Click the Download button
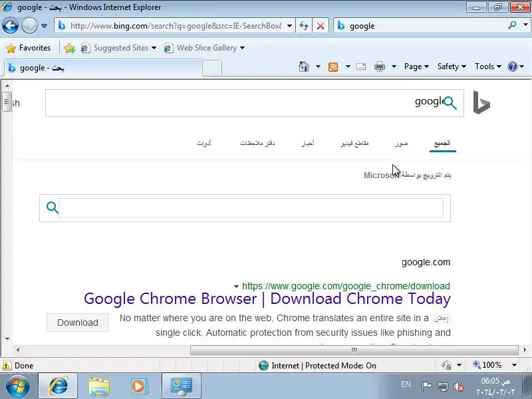This screenshot has width=532, height=399. 78,323
